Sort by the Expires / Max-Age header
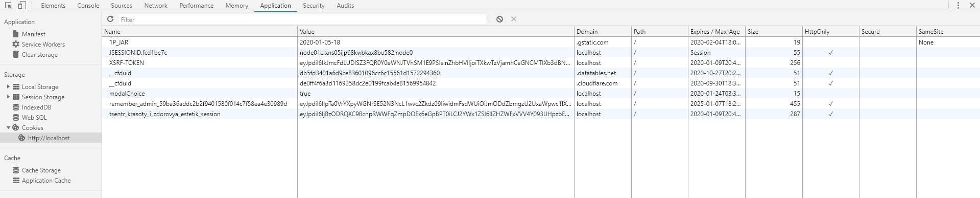980x198 pixels. click(x=716, y=31)
